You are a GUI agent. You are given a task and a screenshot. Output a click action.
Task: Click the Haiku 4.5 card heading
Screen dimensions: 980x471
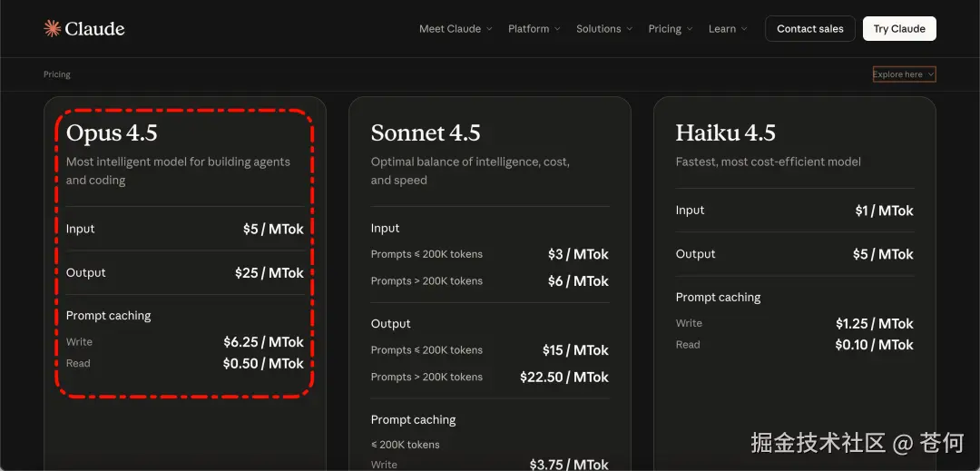point(725,133)
